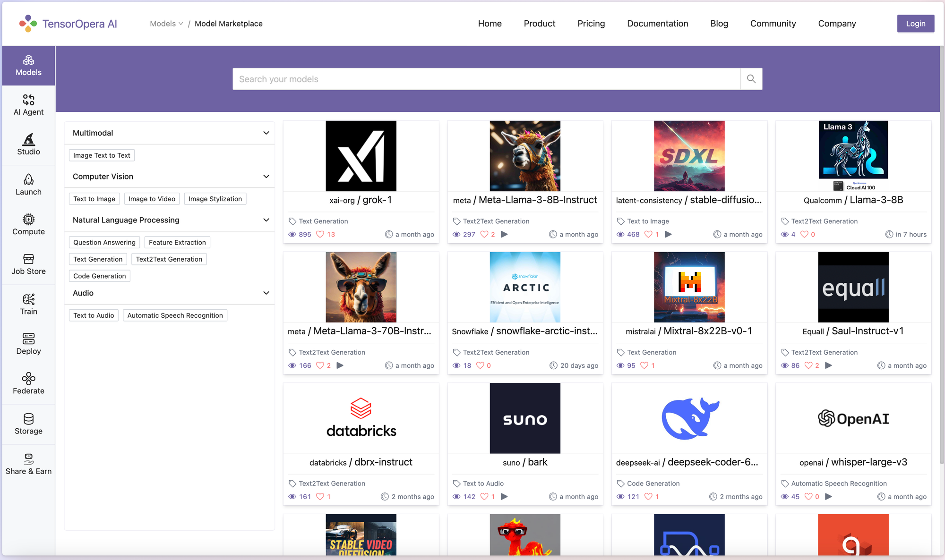Like the grok-1 model with the heart icon
The height and width of the screenshot is (560, 945).
320,234
